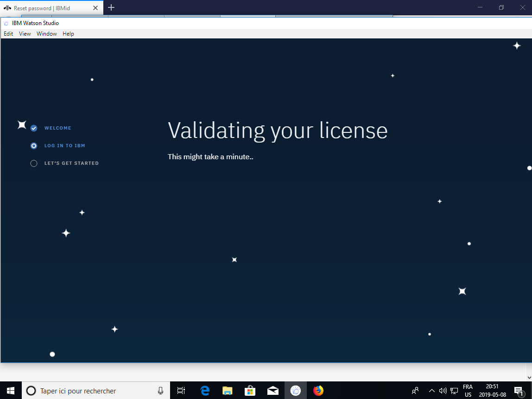
Task: Open the Edit menu
Action: tap(8, 34)
